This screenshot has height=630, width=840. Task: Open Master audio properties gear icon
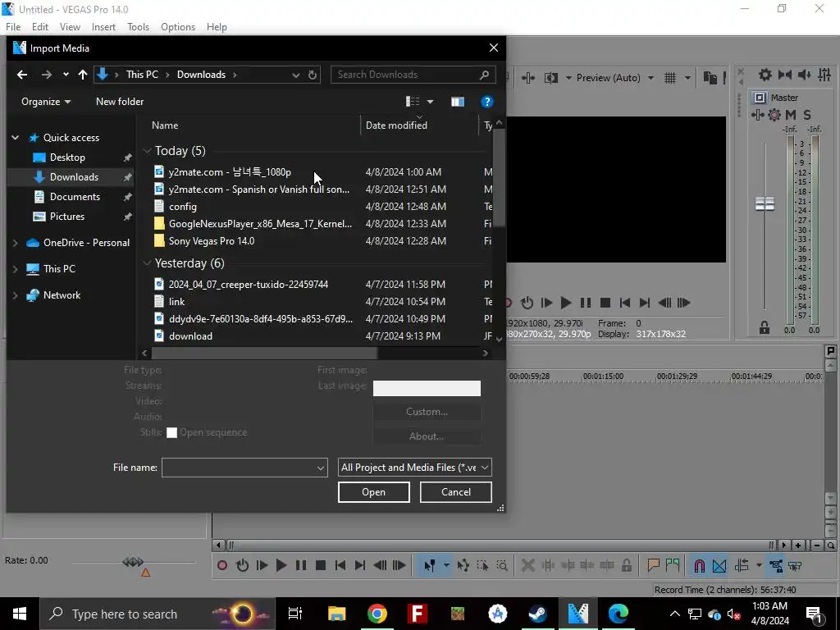[x=765, y=75]
